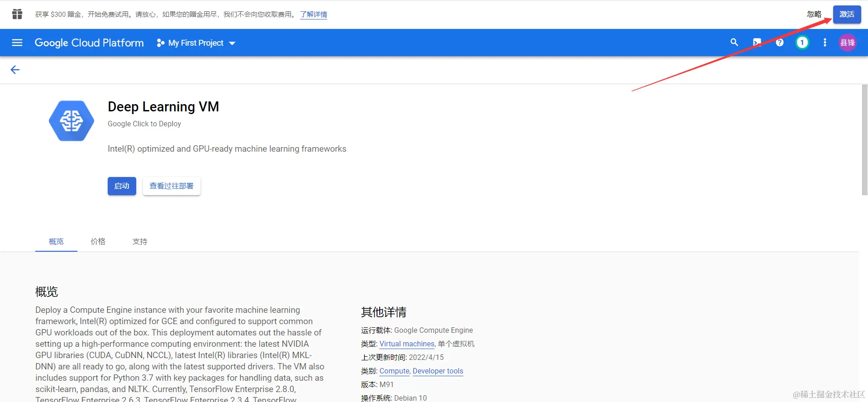This screenshot has height=402, width=868.
Task: Click the Intel(R) optimized frameworks description
Action: [227, 149]
